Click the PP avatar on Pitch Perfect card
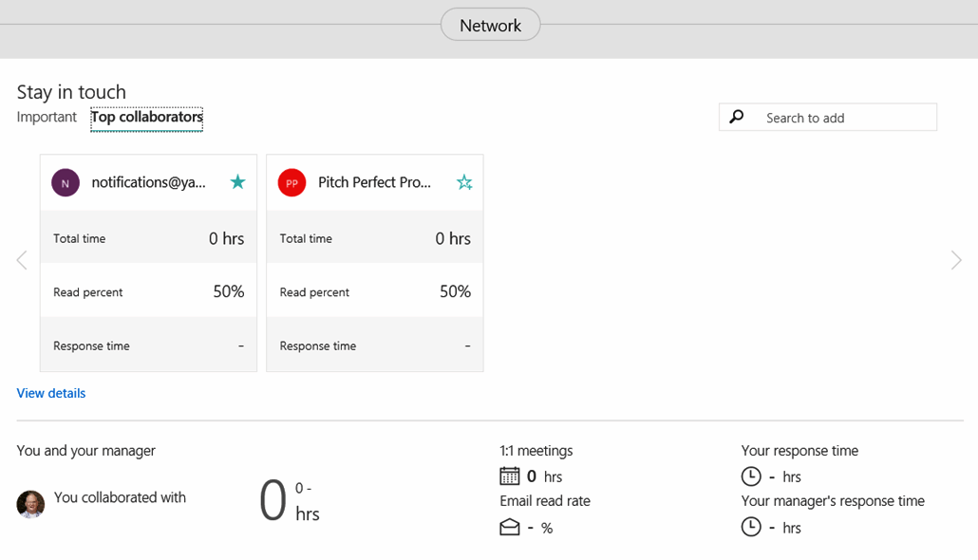This screenshot has width=978, height=560. 292,181
